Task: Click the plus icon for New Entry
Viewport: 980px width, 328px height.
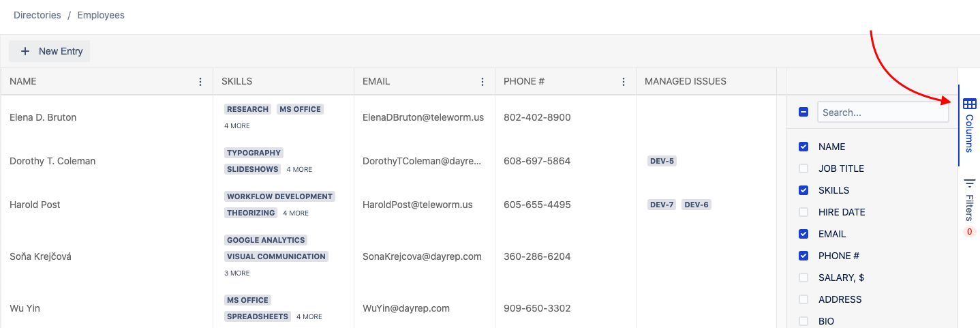Action: click(x=25, y=51)
